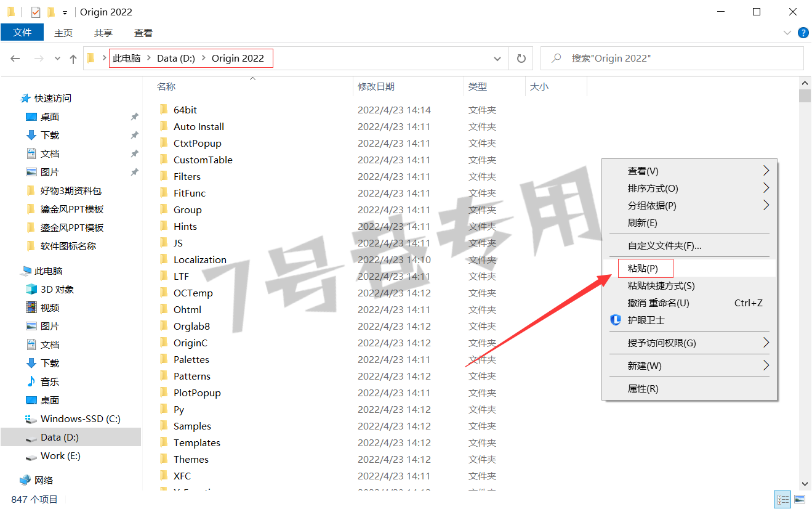Select 粘贴快捷方式(S) in the context menu

click(689, 286)
